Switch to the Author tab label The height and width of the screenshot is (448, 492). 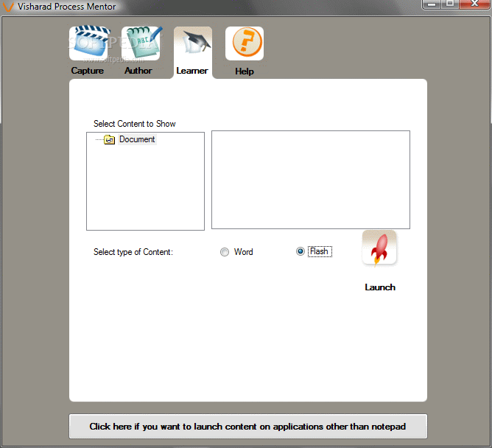point(138,71)
